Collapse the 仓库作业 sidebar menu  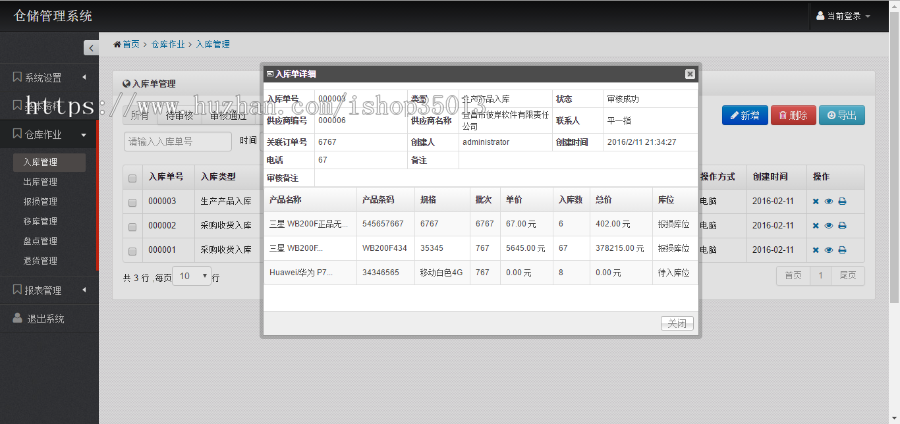[x=49, y=134]
